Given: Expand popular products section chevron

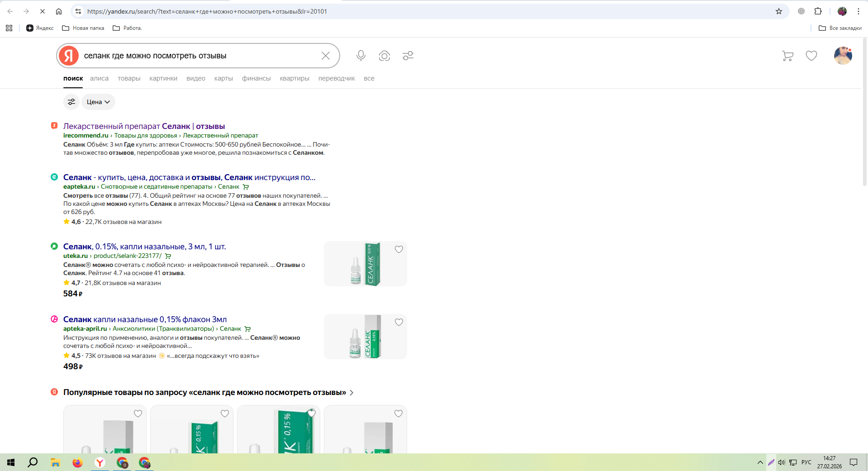Looking at the screenshot, I should 351,393.
